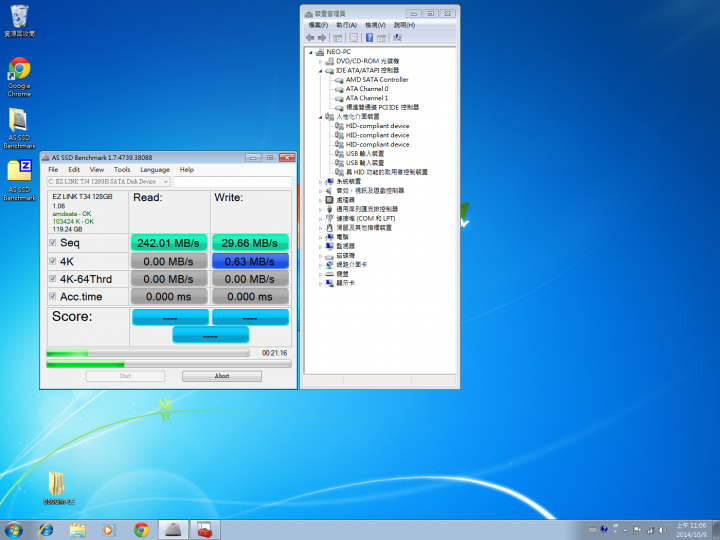Click the lower overall progress bar
The width and height of the screenshot is (720, 540).
coord(169,364)
